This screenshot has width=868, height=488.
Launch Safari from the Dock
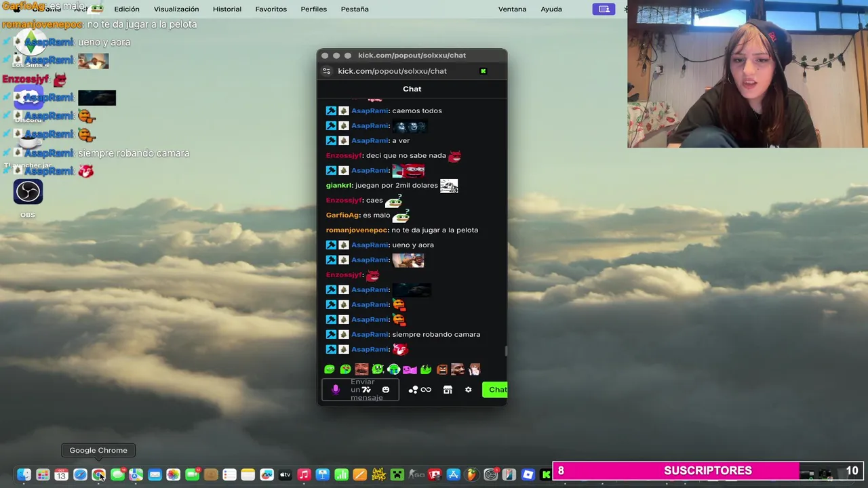pos(80,475)
